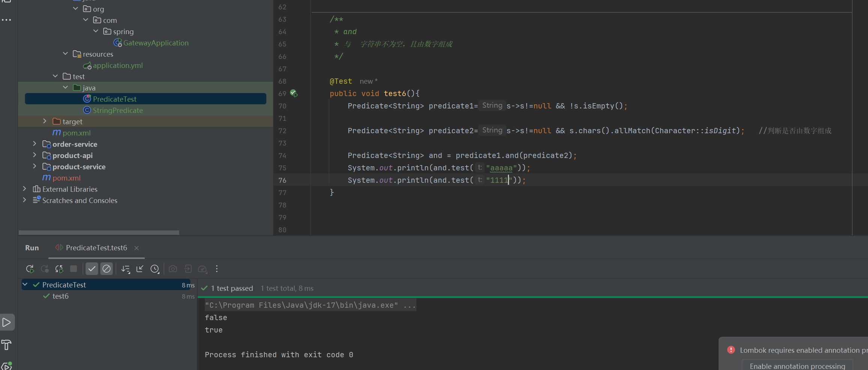Collapse the java test source folder

pos(66,87)
